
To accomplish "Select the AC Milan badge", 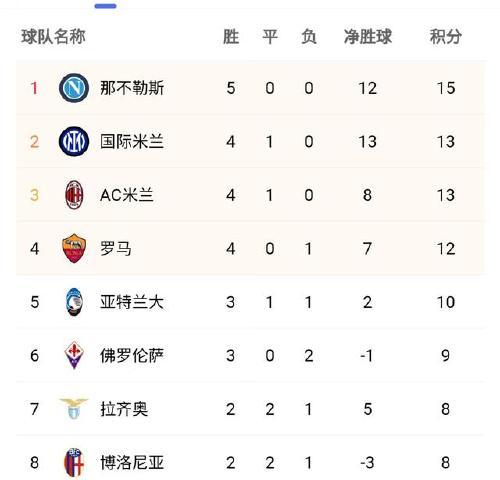I will click(x=74, y=195).
